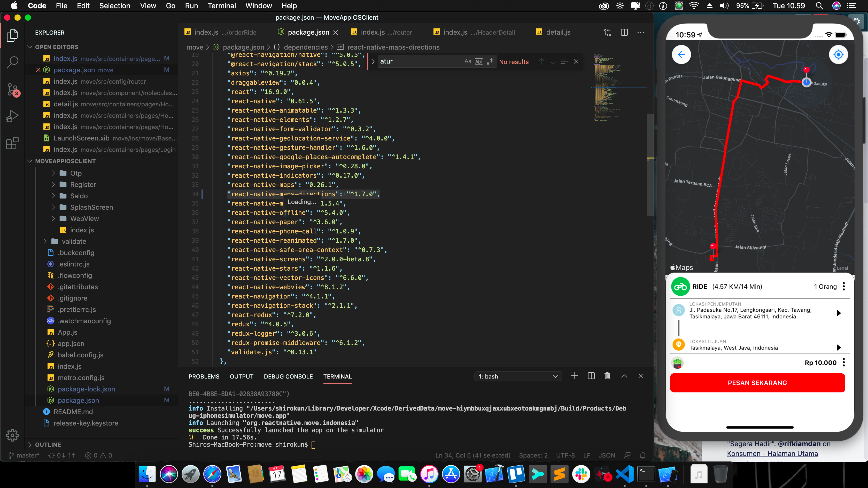
Task: Select the Run and Debug icon
Action: pos(12,116)
